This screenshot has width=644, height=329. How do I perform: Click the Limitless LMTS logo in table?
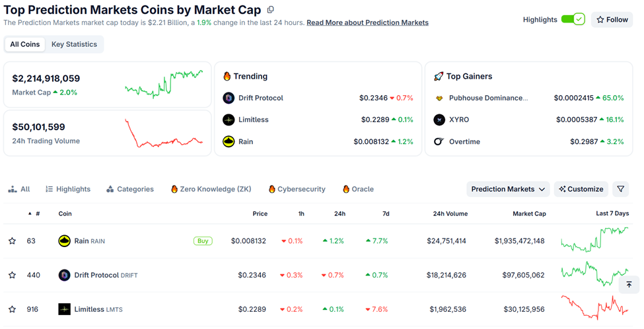coord(64,309)
